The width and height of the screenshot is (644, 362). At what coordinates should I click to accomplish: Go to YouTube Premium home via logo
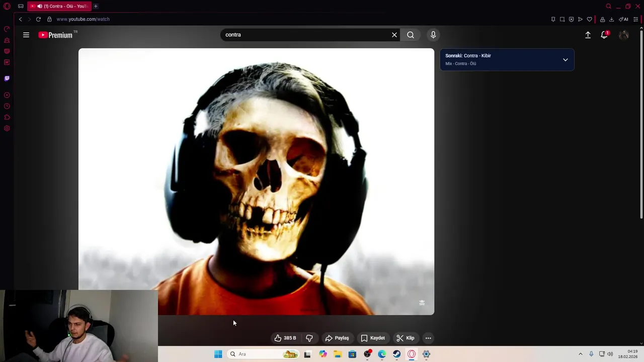pos(56,35)
